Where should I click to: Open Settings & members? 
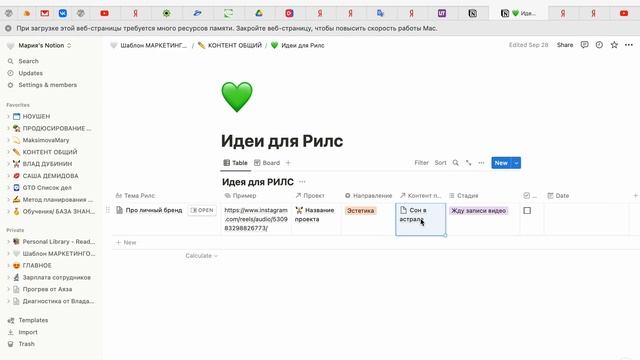(x=47, y=85)
